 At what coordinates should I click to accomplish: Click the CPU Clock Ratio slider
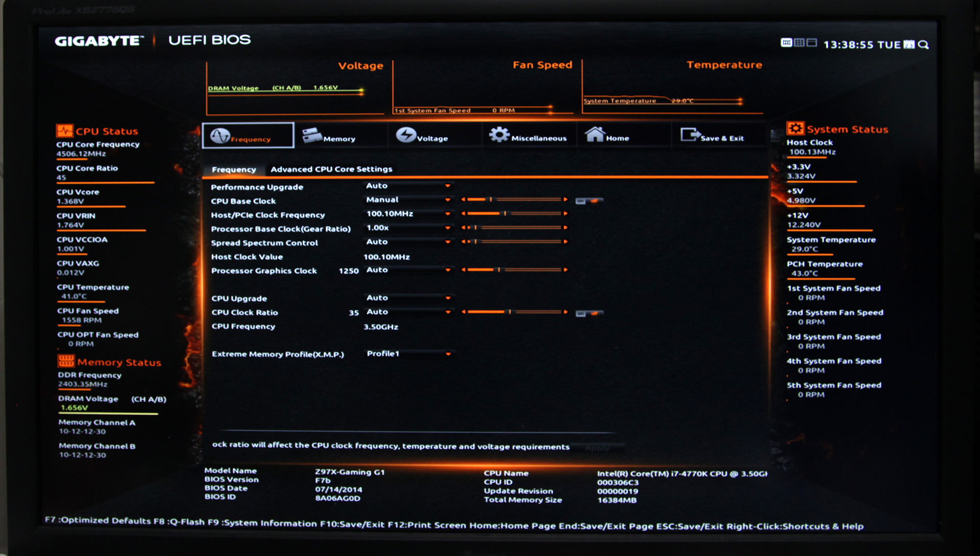[x=514, y=312]
